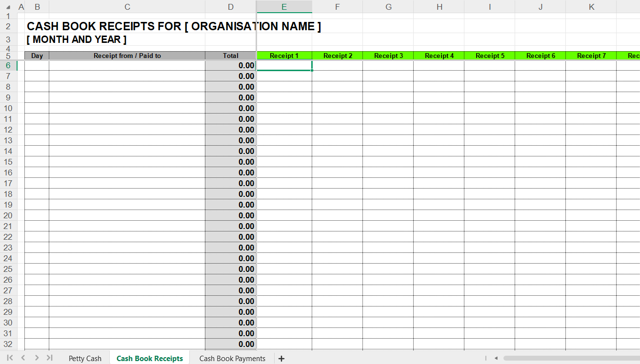Jump to the last sheet using the navigation arrow
The width and height of the screenshot is (640, 364).
49,358
